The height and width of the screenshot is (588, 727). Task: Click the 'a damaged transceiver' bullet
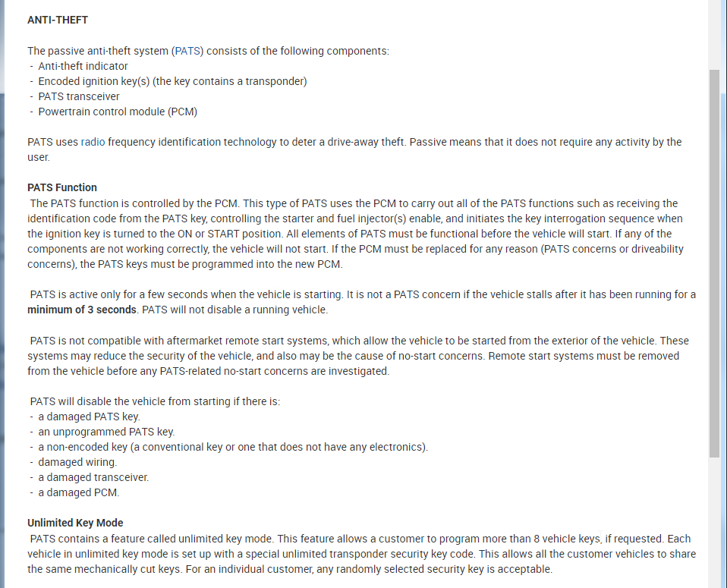(94, 477)
